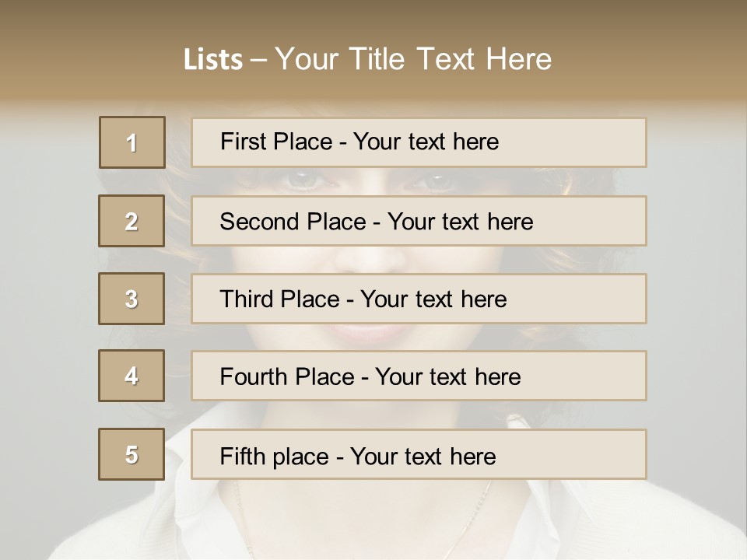Click the number 1 box
The height and width of the screenshot is (560, 747).
(132, 142)
